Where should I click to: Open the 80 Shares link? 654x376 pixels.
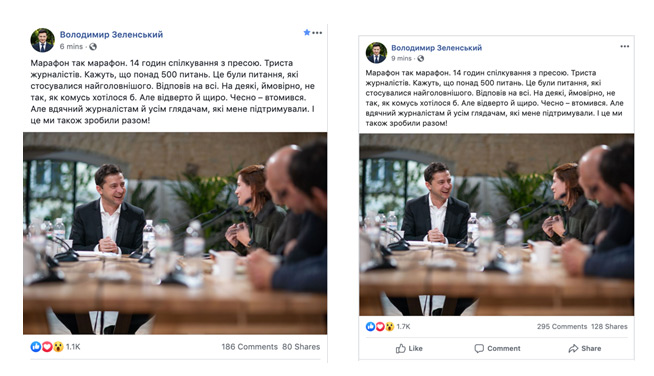coord(301,347)
